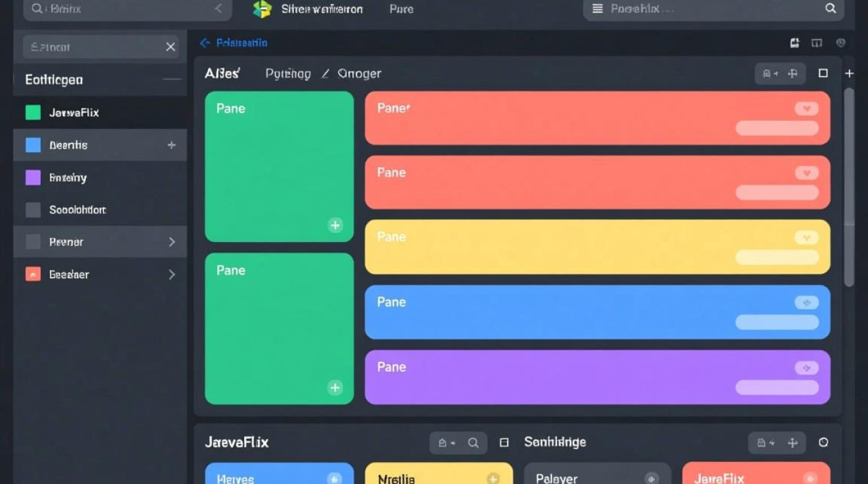The height and width of the screenshot is (484, 868).
Task: Toggle the circular refresh control near Sonhlirige header
Action: (x=824, y=443)
